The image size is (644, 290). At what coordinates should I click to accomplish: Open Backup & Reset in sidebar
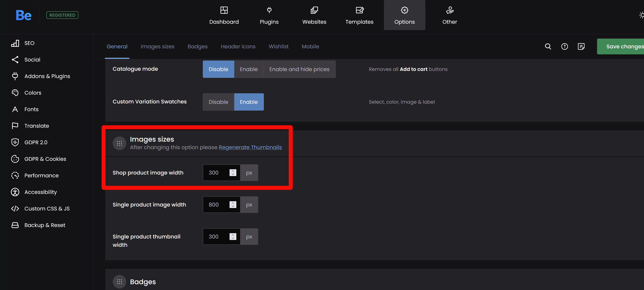(x=45, y=225)
